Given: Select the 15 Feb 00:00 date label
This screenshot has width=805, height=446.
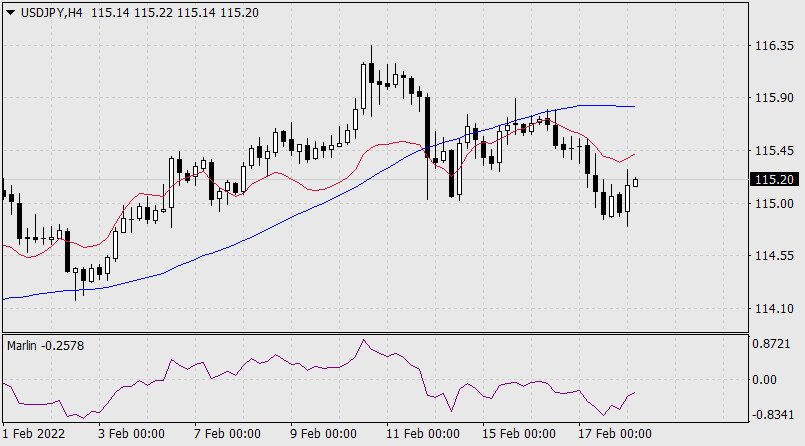Looking at the screenshot, I should click(519, 434).
